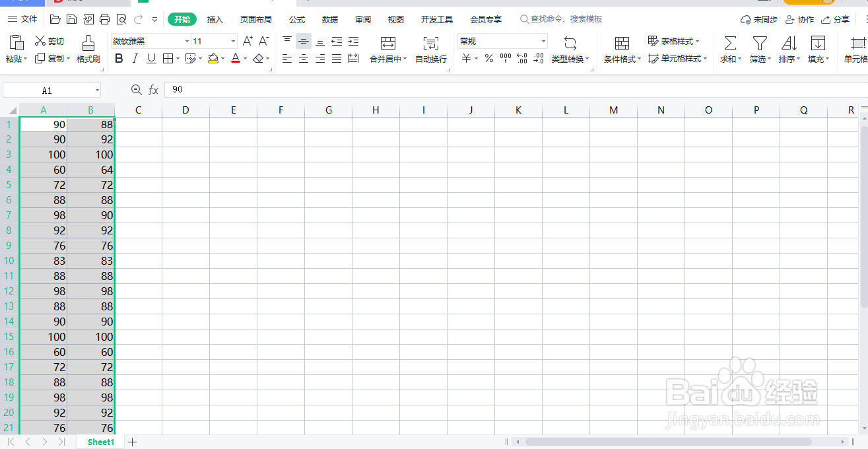Open the 页面布局 tab
Viewport: 868px width, 449px height.
(256, 19)
